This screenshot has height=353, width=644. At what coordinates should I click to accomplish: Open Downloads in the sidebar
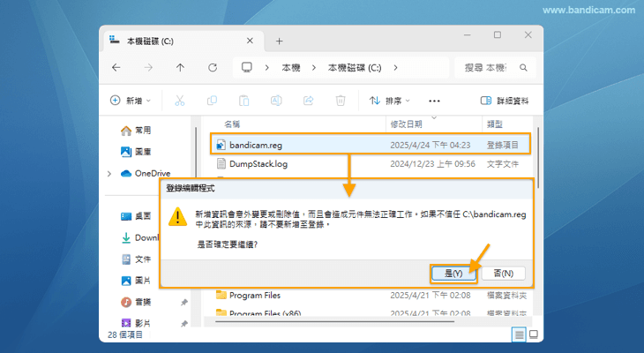pyautogui.click(x=139, y=237)
